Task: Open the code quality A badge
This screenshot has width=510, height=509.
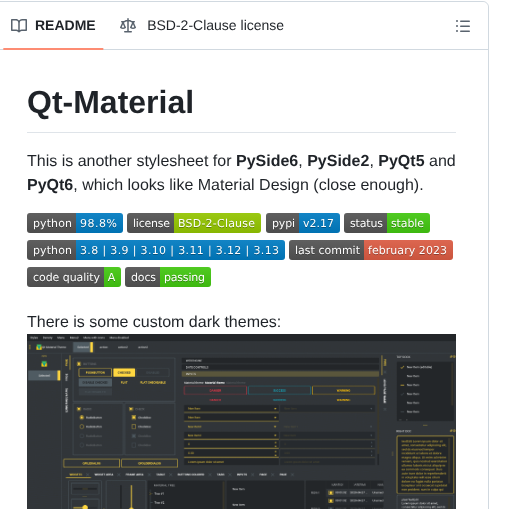Action: click(74, 277)
